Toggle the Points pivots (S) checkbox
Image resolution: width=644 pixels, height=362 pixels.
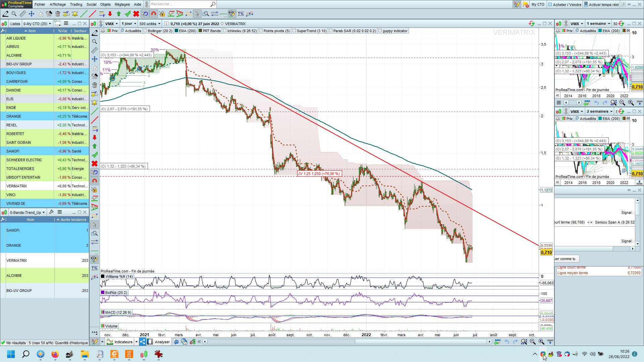point(261,31)
